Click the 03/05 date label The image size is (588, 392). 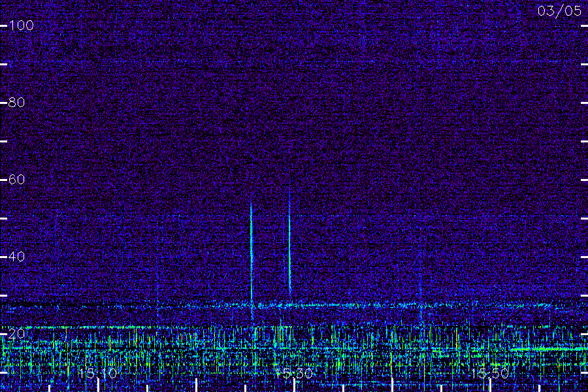pyautogui.click(x=559, y=11)
